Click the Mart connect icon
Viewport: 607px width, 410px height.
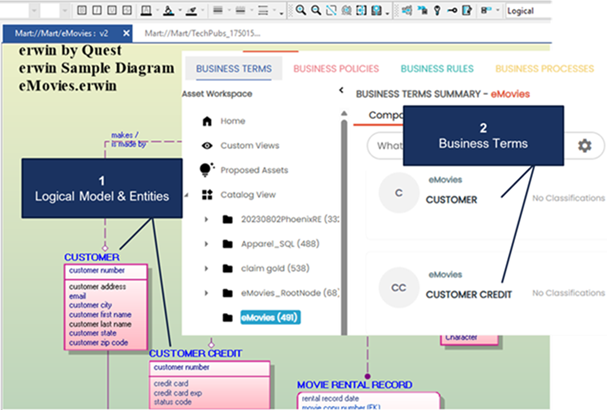click(406, 10)
